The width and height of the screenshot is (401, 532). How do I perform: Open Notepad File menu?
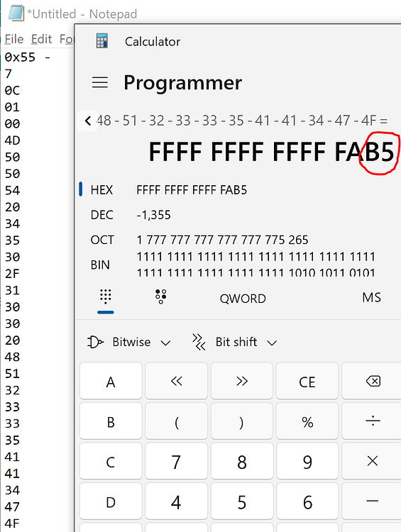14,39
